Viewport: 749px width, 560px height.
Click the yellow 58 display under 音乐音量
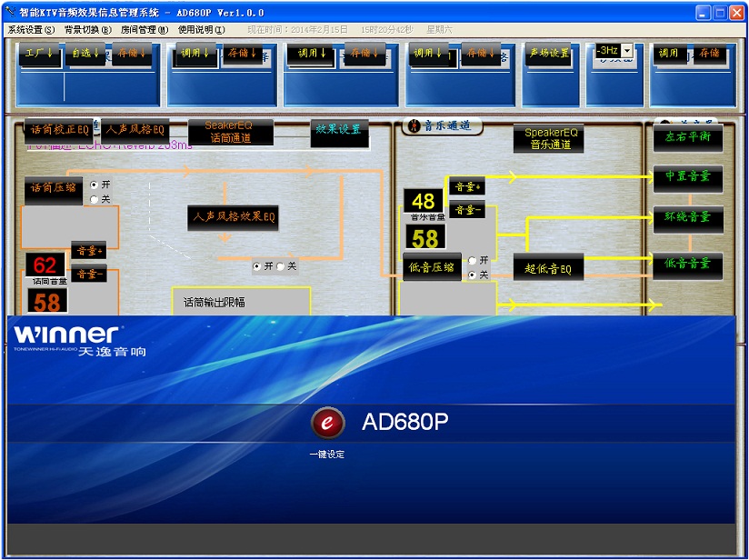(x=425, y=237)
